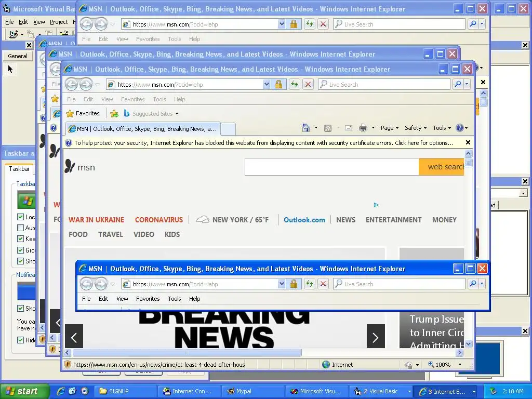Click Refresh icon in top IE window
This screenshot has width=532, height=399.
click(310, 24)
